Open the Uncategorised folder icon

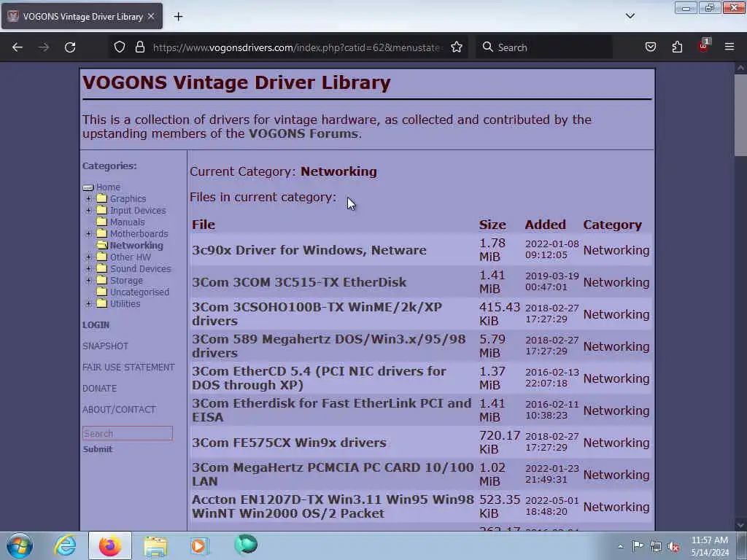(102, 292)
